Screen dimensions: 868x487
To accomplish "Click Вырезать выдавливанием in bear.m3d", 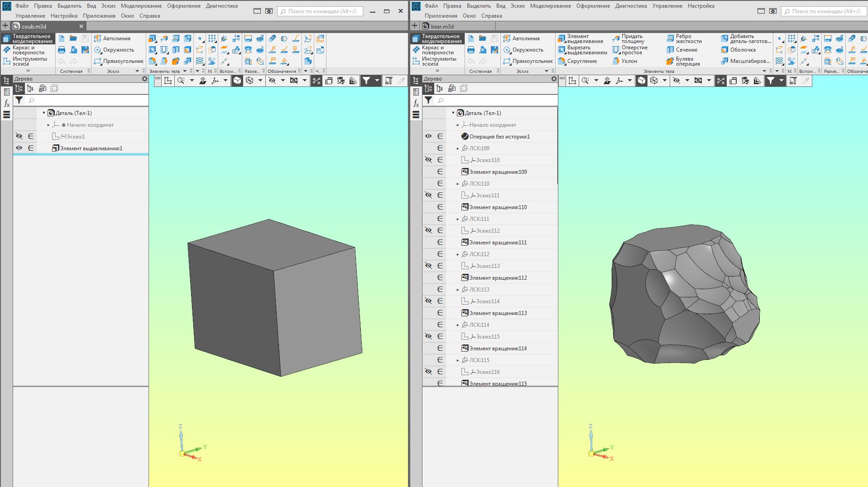I will click(x=582, y=50).
